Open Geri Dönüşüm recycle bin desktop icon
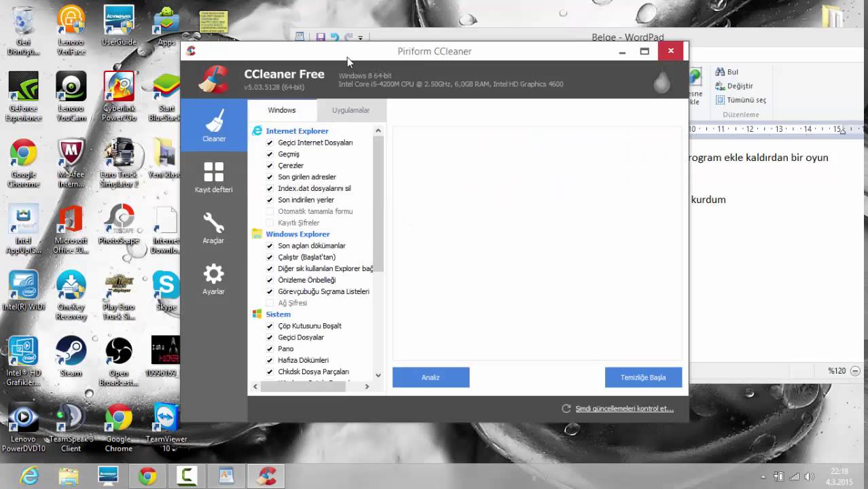Screen dimensions: 868x489 pos(23,31)
